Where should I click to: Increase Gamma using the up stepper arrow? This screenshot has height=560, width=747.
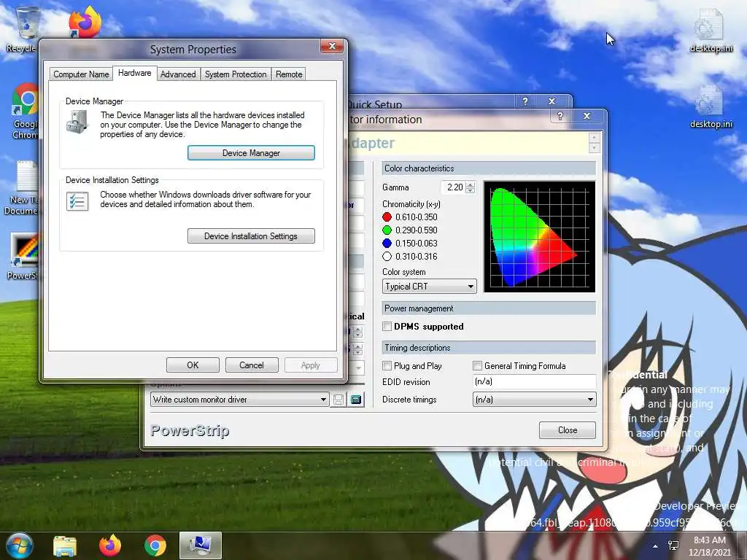[471, 184]
